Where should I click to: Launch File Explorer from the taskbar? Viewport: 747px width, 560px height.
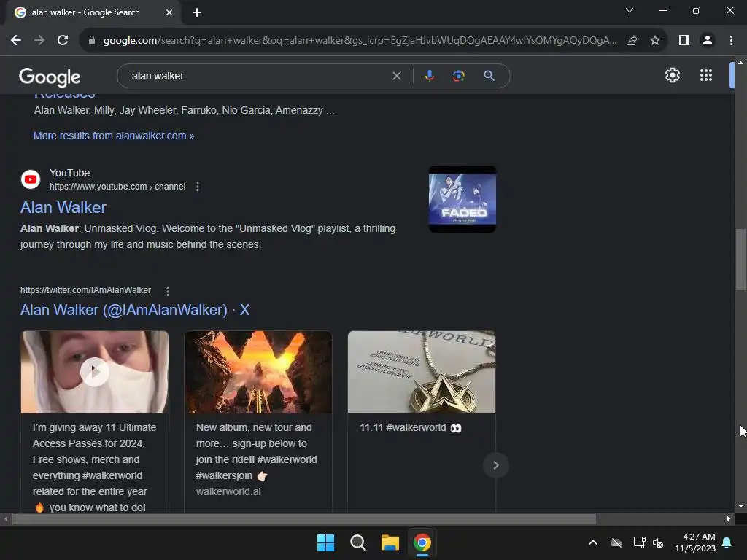point(390,542)
